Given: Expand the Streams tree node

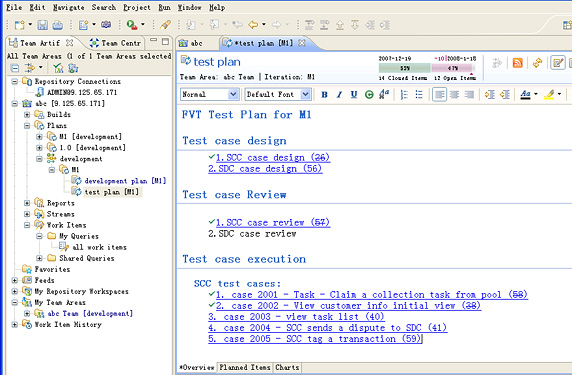Looking at the screenshot, I should click(x=27, y=214).
